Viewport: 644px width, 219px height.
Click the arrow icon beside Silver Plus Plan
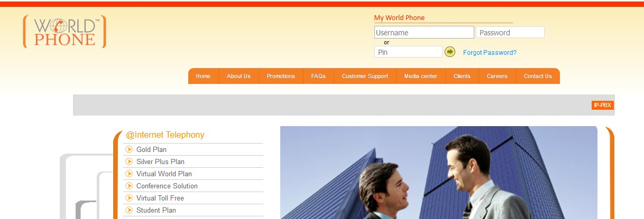[129, 161]
